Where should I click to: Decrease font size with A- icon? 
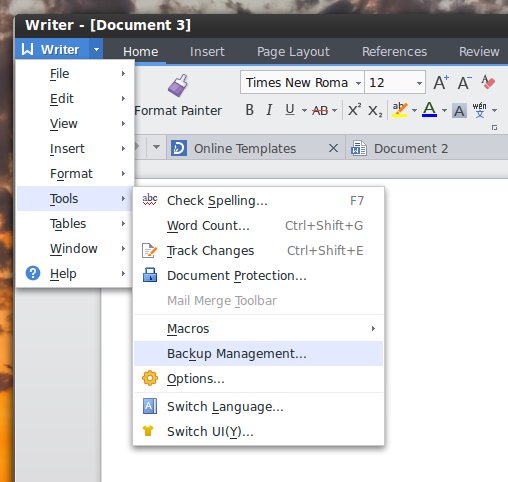click(464, 82)
